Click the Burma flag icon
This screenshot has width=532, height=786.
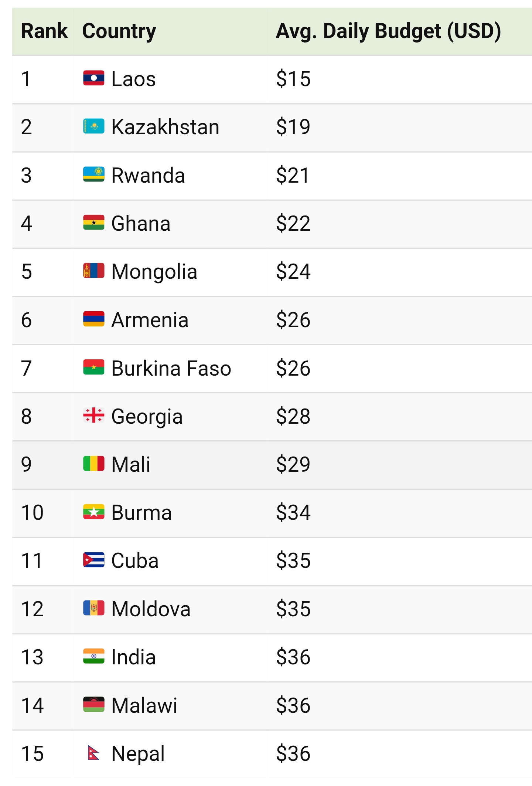[93, 512]
